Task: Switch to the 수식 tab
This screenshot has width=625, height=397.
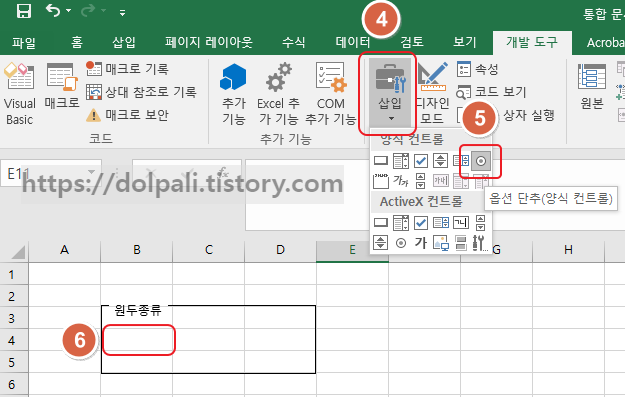Action: coord(293,42)
